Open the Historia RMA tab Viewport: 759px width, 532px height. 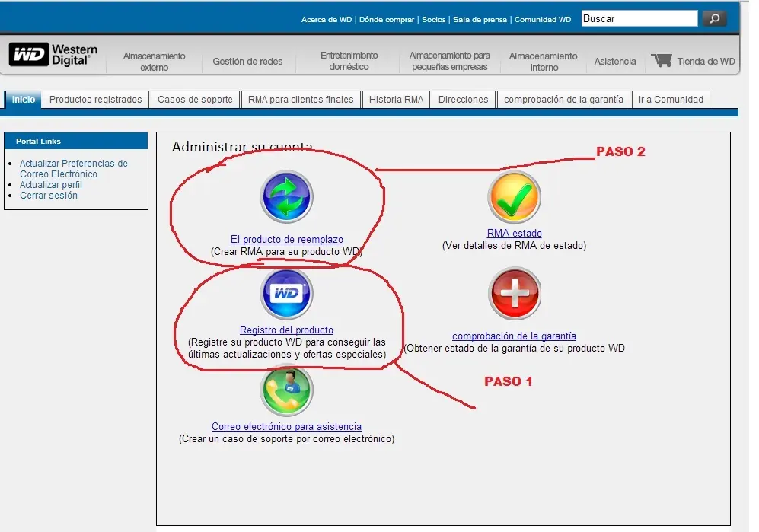(x=396, y=99)
